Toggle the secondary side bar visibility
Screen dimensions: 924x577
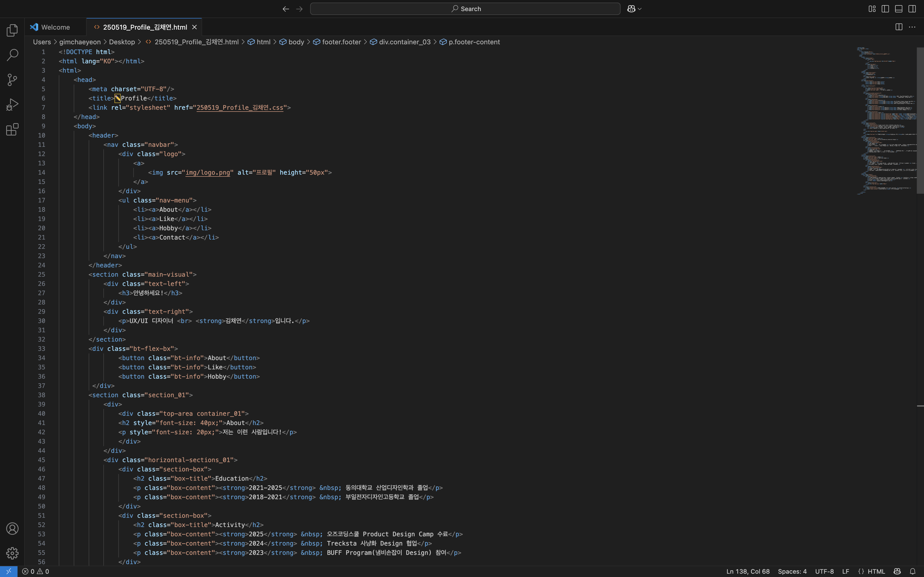(x=912, y=9)
